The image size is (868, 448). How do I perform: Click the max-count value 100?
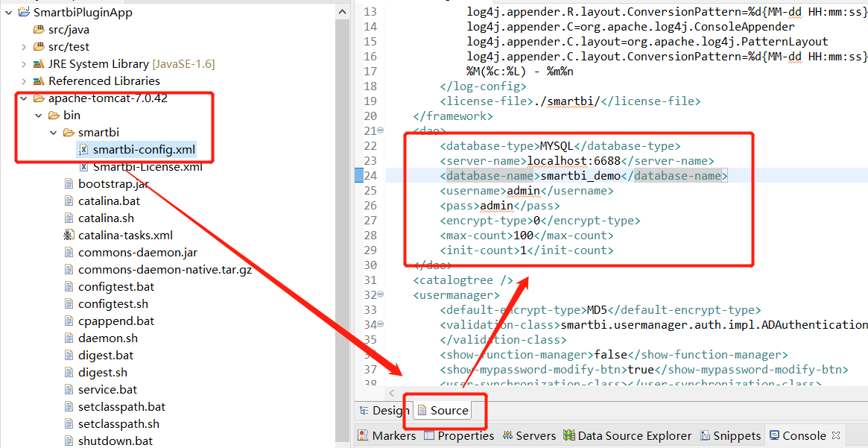point(523,236)
